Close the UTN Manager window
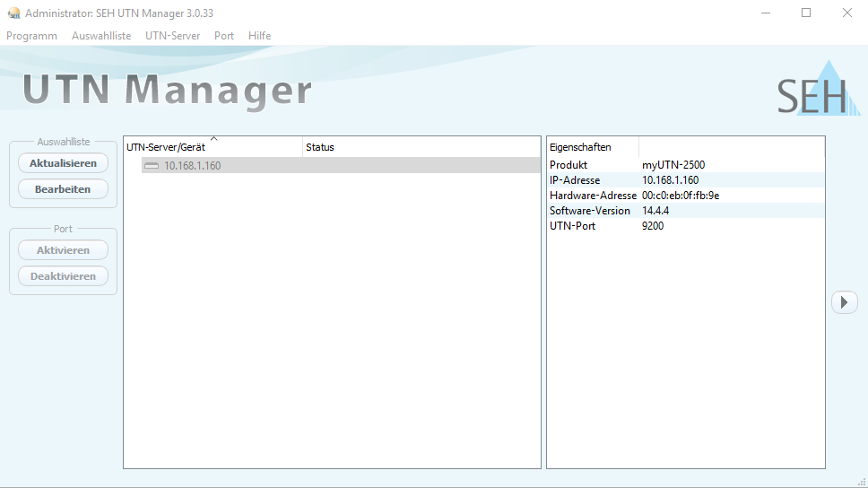The width and height of the screenshot is (868, 488). coord(847,13)
